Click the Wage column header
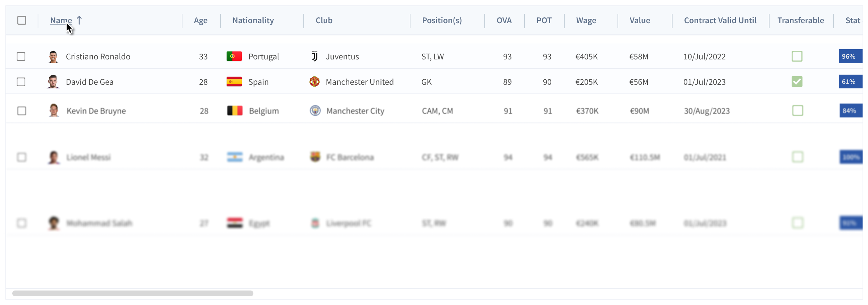This screenshot has height=305, width=868. point(586,21)
